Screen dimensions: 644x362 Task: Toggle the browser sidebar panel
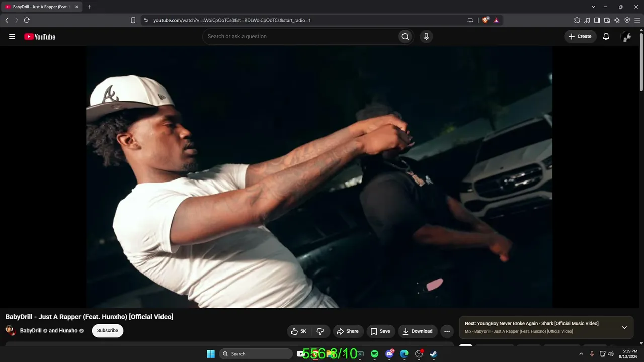point(597,20)
